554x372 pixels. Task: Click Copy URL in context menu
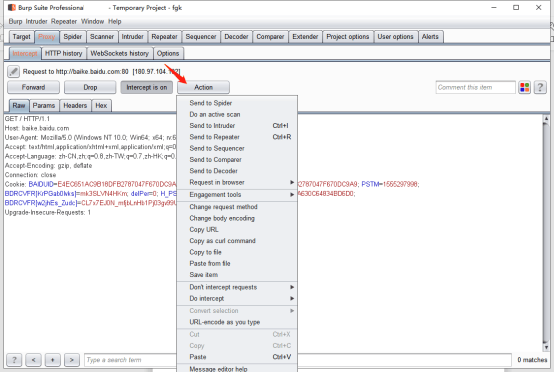[237, 230]
